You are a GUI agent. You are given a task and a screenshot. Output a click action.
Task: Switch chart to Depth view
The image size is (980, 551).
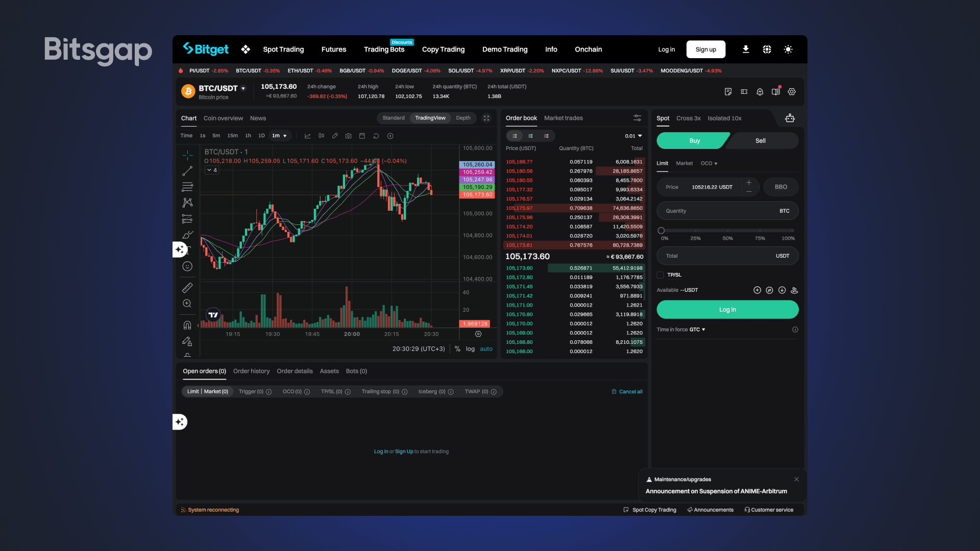(x=463, y=118)
